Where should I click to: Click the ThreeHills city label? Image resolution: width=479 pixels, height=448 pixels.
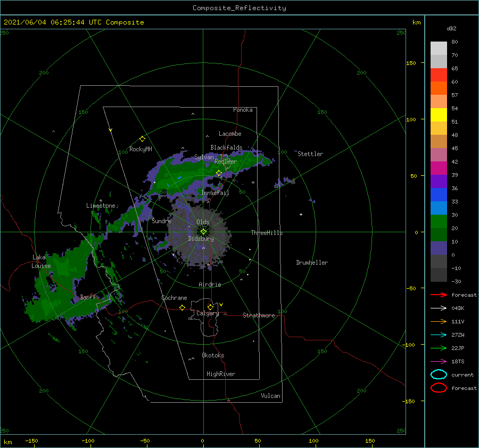pos(267,233)
